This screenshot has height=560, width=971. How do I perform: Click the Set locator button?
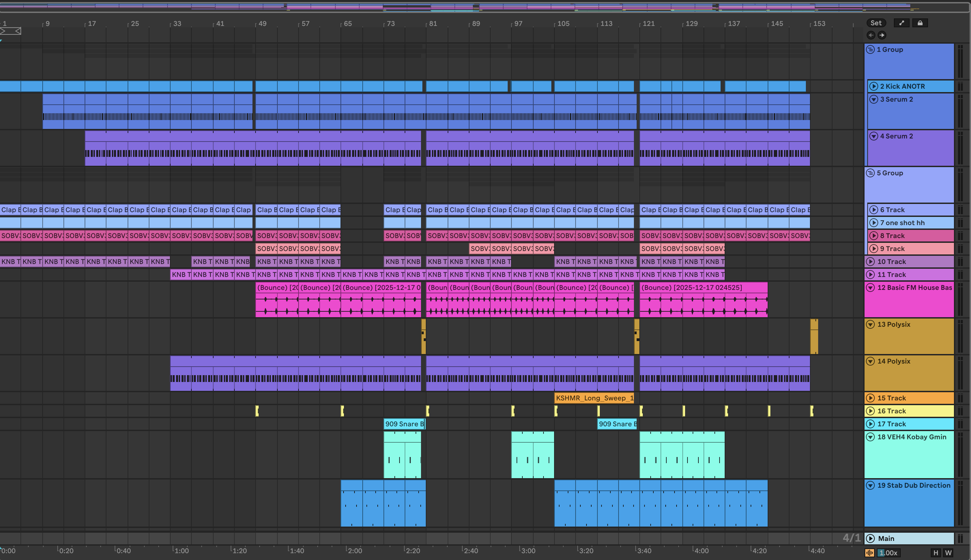click(876, 23)
